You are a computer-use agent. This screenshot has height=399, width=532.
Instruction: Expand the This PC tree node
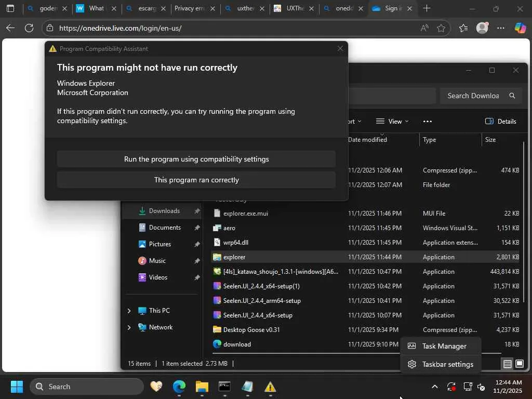point(129,311)
